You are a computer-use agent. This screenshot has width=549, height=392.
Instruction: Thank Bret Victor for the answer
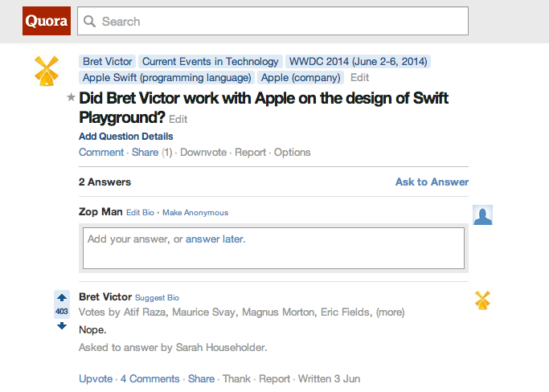(236, 378)
